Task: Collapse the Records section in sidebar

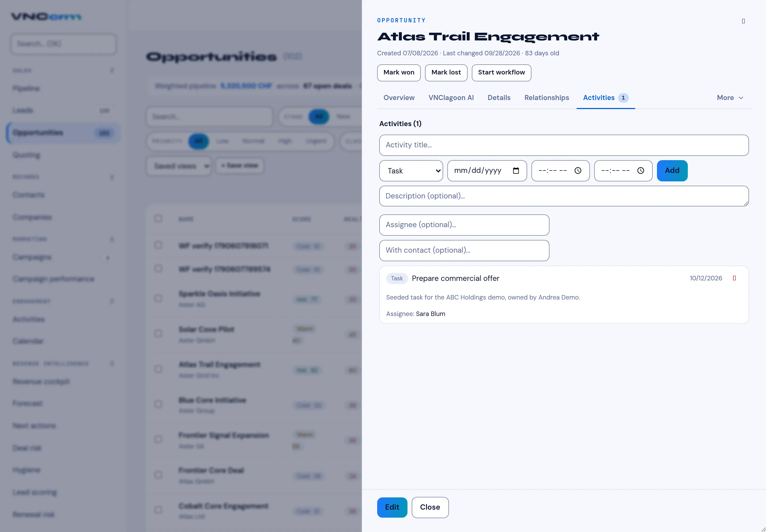Action: [x=112, y=177]
